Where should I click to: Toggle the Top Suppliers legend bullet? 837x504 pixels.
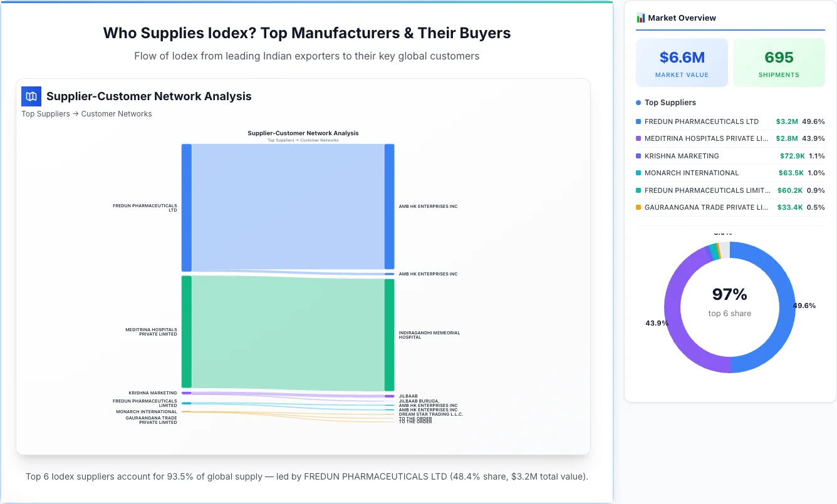pyautogui.click(x=638, y=102)
